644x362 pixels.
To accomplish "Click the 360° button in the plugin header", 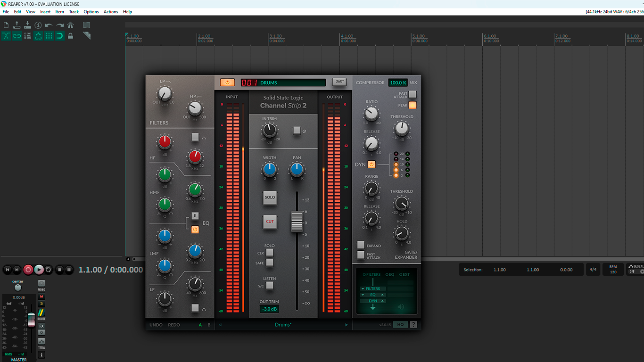I will coord(339,82).
